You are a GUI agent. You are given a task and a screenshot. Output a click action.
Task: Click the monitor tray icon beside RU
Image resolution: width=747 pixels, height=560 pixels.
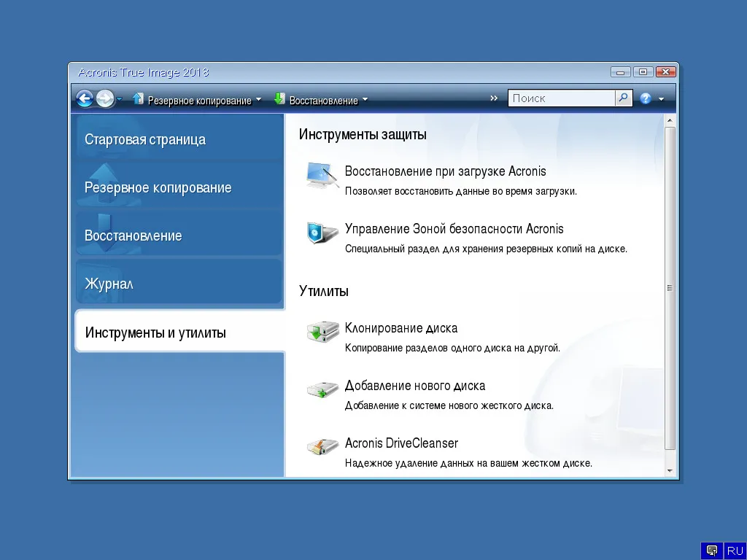(712, 551)
